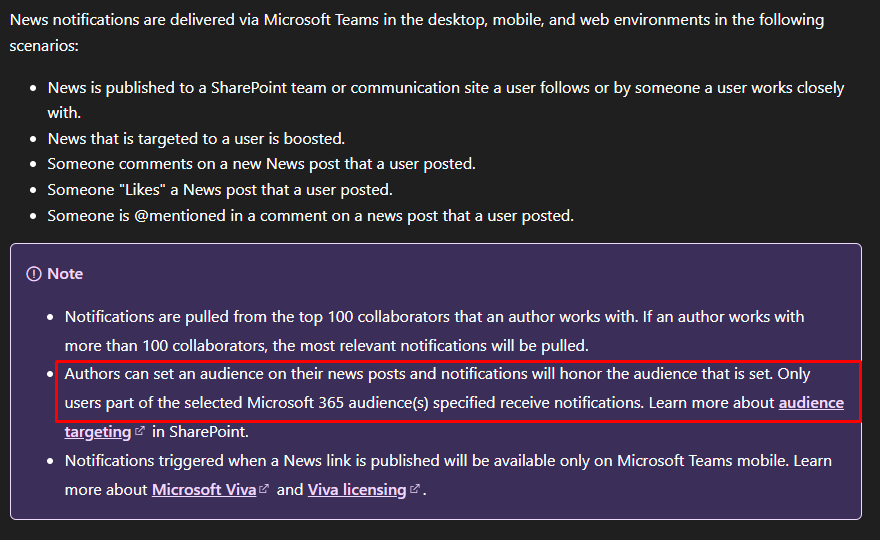Click the 'Someone comments on a new News post' line
This screenshot has height=540, width=880.
click(x=262, y=164)
